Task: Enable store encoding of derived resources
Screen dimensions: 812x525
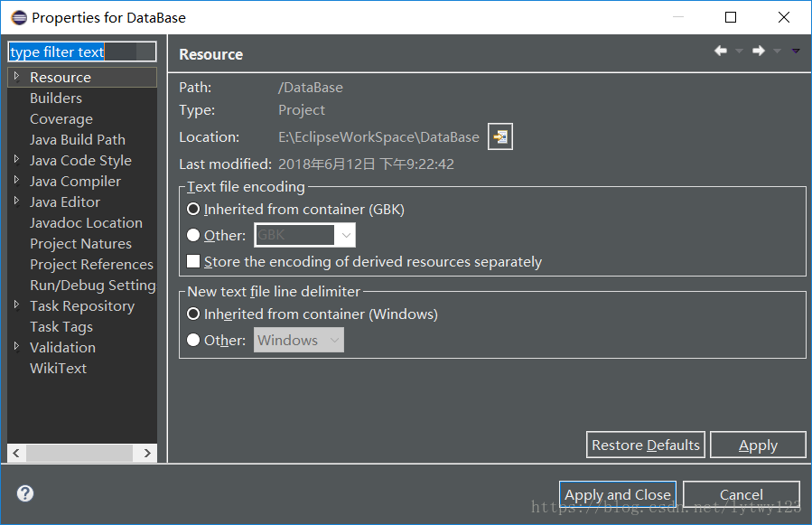Action: tap(192, 262)
